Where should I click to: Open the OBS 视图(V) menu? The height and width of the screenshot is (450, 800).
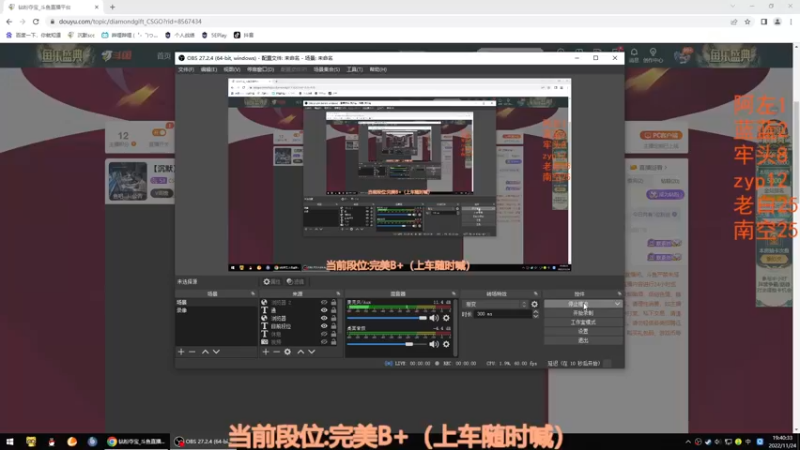coord(232,69)
